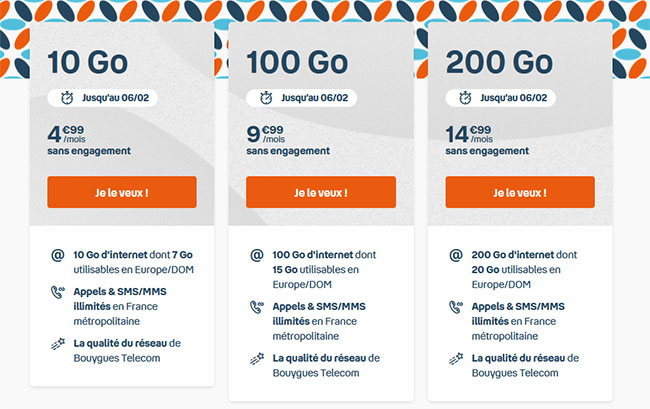The image size is (650, 409).
Task: Click shooting star network icon in 100 Go card
Action: pyautogui.click(x=257, y=358)
